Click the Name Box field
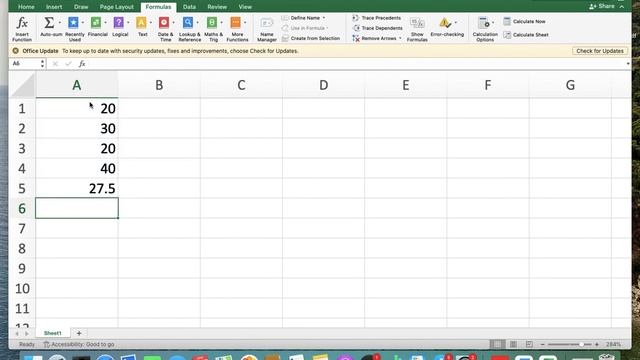 (25, 64)
